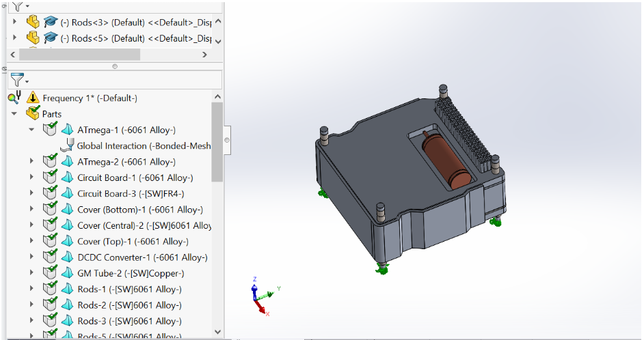Click the mesh icon beside GM Tube-2

point(67,273)
